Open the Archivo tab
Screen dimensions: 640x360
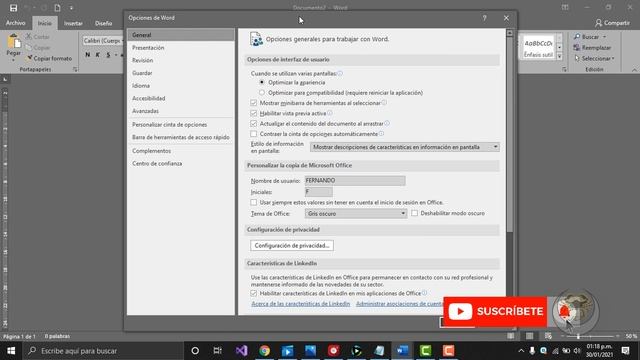click(x=16, y=23)
